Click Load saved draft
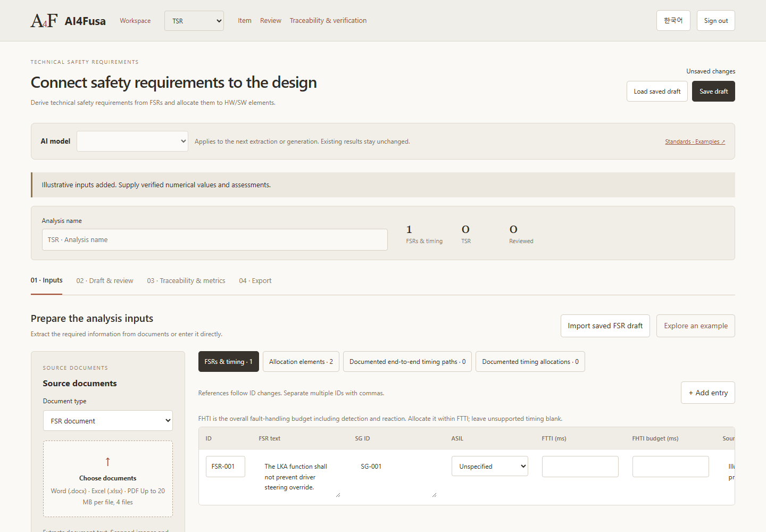766x532 pixels. click(x=657, y=92)
